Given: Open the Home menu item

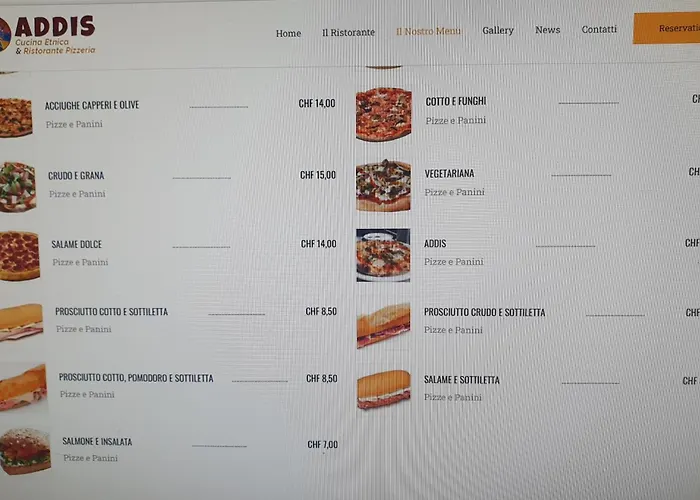Looking at the screenshot, I should click(x=288, y=33).
